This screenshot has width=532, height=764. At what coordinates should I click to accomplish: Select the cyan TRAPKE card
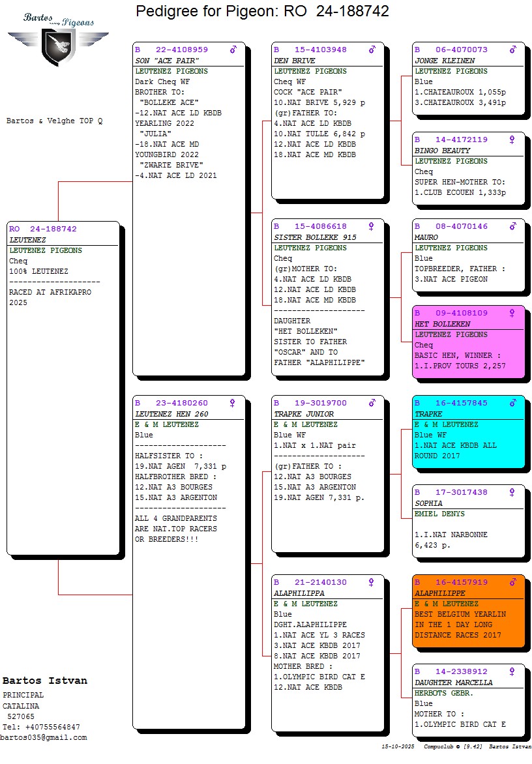click(x=468, y=432)
